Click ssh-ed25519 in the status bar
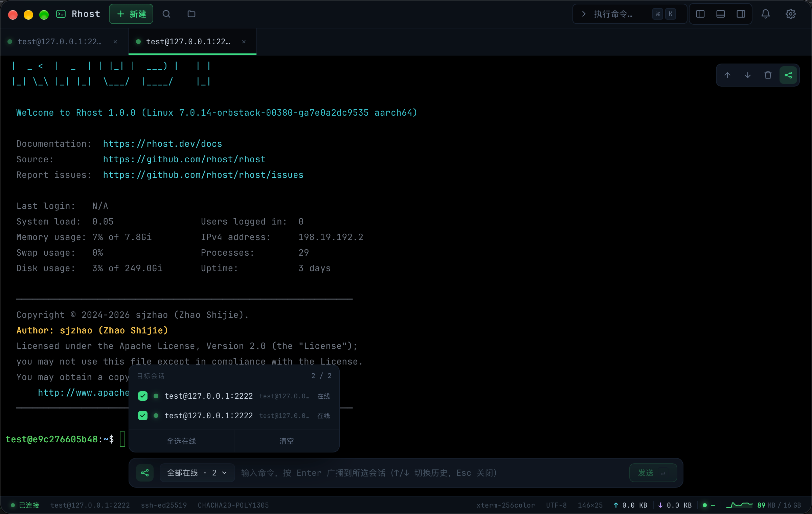Viewport: 812px width, 514px height. click(x=164, y=505)
